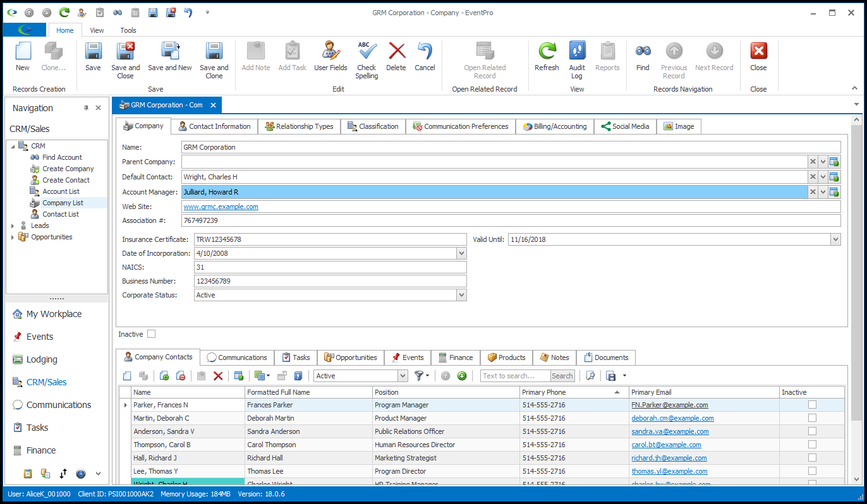Open the Audit Log
Screen dimensions: 867x504
coord(577,60)
